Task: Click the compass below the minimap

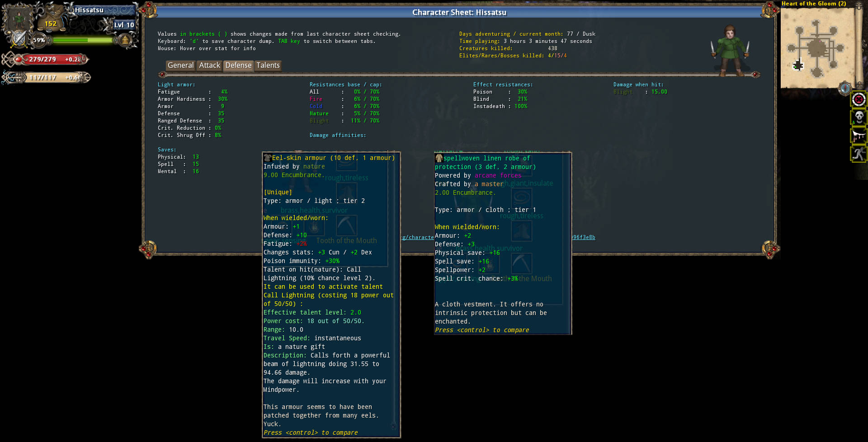Action: tap(844, 88)
